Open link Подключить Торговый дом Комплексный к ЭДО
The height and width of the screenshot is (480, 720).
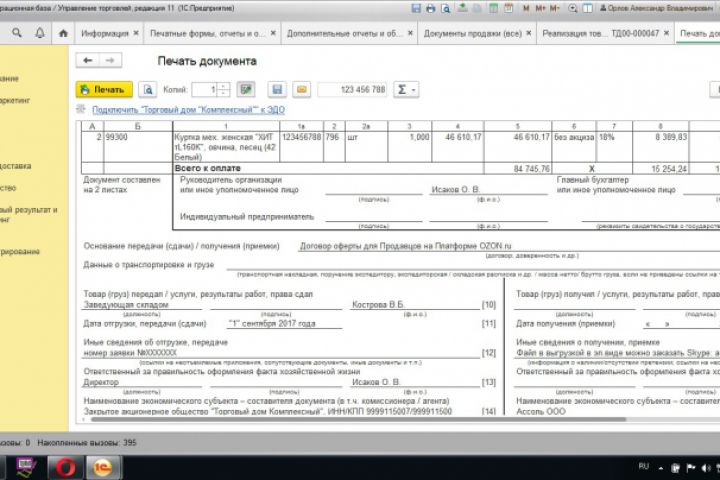(x=188, y=110)
